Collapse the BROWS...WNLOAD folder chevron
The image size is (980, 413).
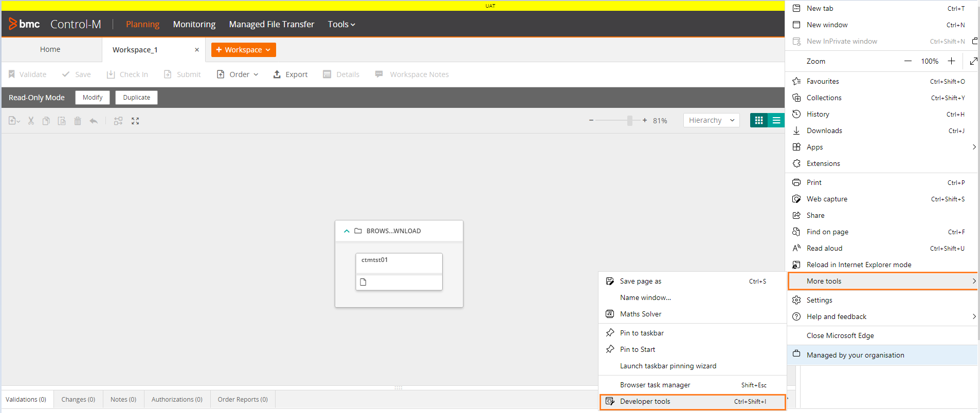click(x=347, y=231)
